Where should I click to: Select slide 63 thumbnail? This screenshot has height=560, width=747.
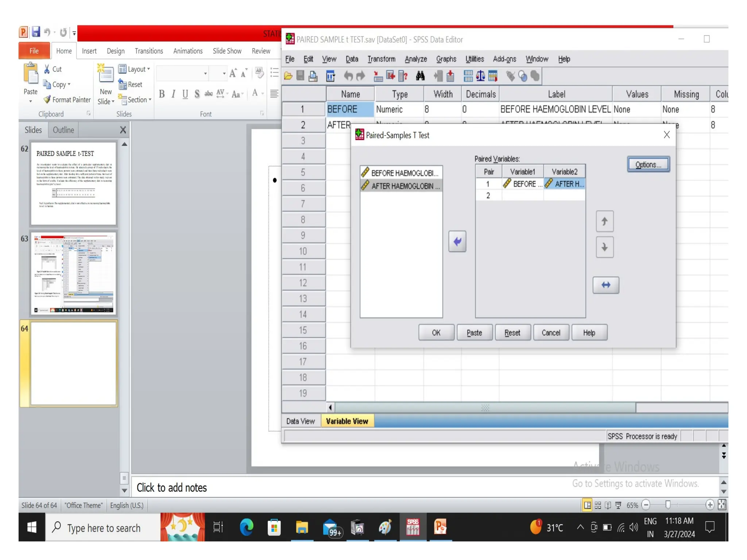click(x=74, y=273)
